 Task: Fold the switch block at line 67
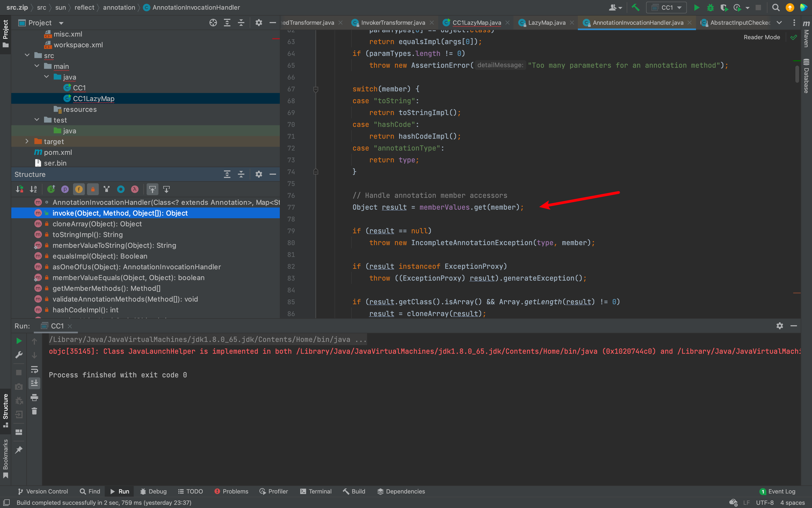316,89
